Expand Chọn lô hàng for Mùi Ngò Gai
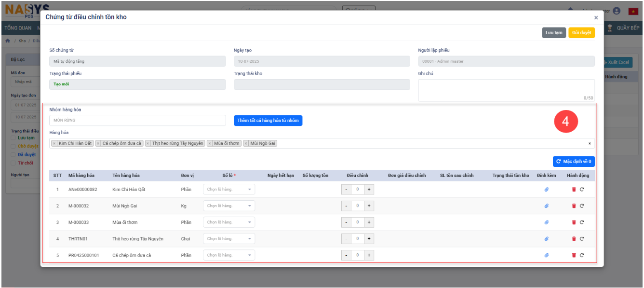 tap(229, 206)
